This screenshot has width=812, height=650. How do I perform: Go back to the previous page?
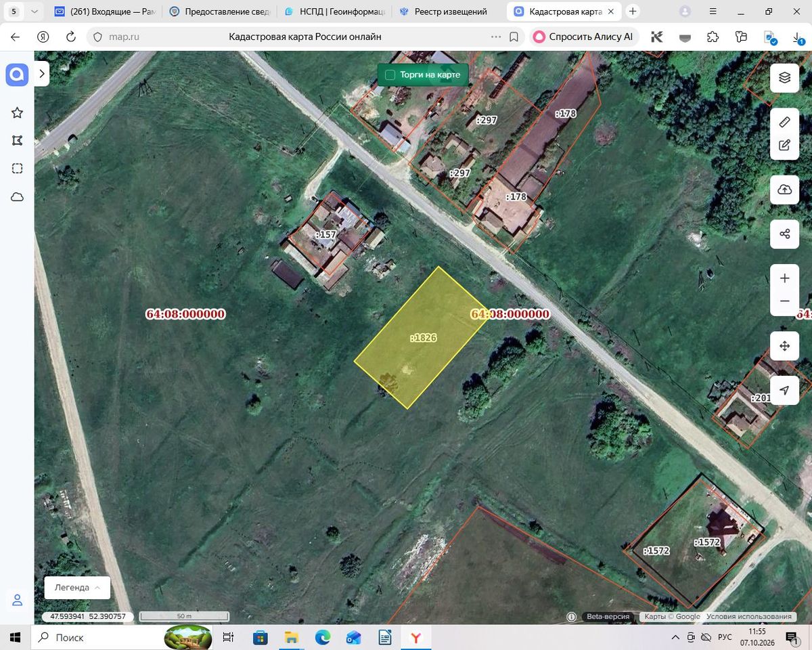tap(16, 37)
